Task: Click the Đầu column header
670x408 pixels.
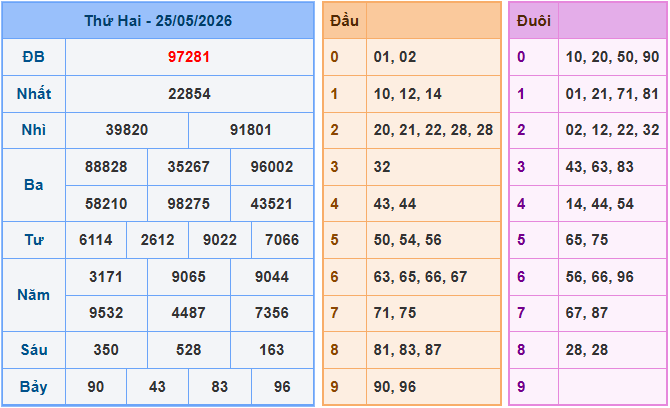Action: point(344,21)
